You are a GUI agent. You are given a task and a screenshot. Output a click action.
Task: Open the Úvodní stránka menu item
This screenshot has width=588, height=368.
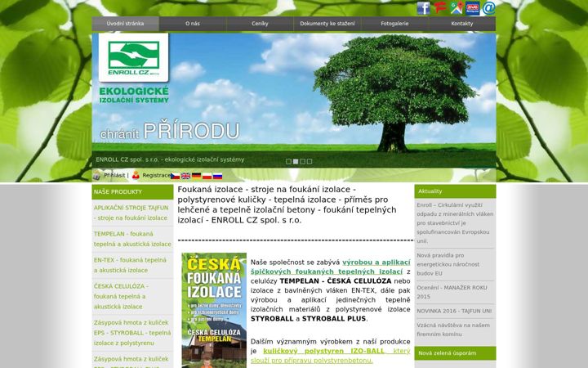(125, 24)
